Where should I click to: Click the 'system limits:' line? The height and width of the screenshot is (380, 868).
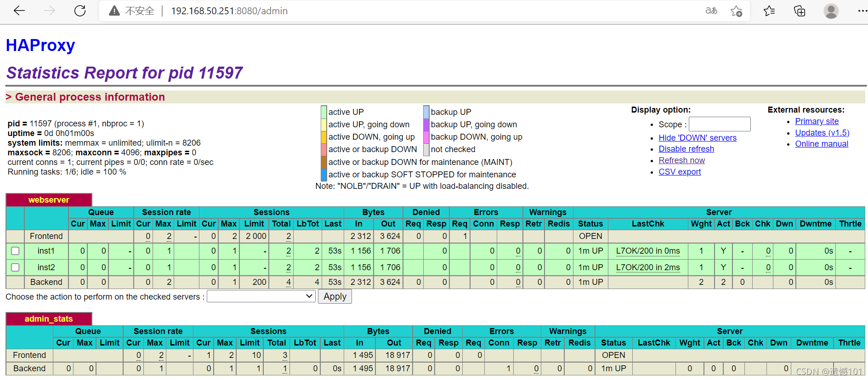click(104, 143)
